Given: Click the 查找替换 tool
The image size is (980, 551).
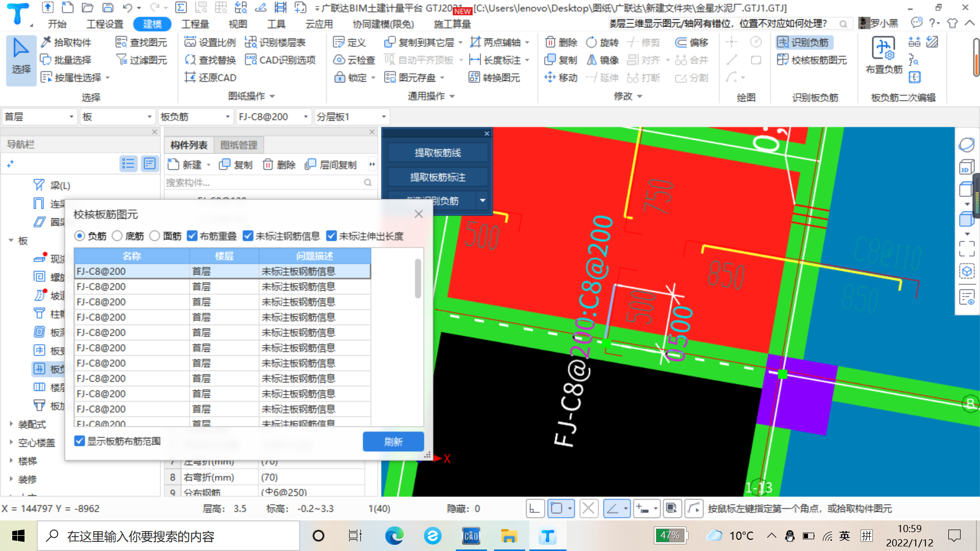Looking at the screenshot, I should [x=210, y=60].
